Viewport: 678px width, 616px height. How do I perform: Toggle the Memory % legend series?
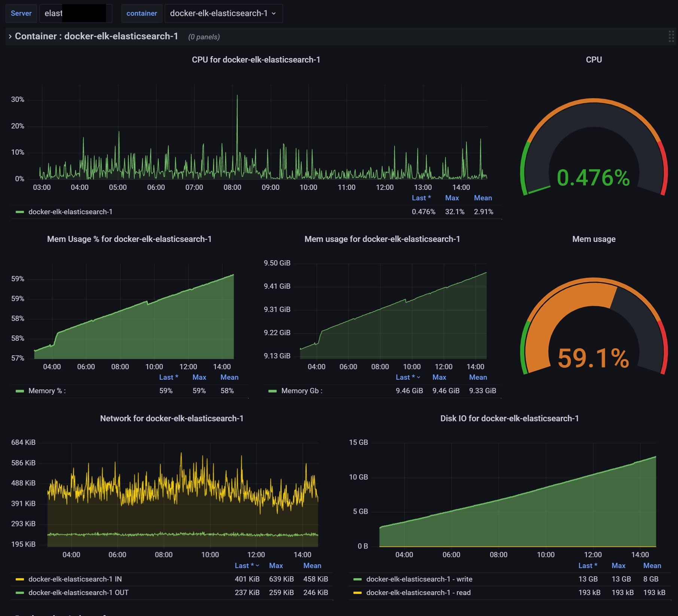tap(47, 391)
